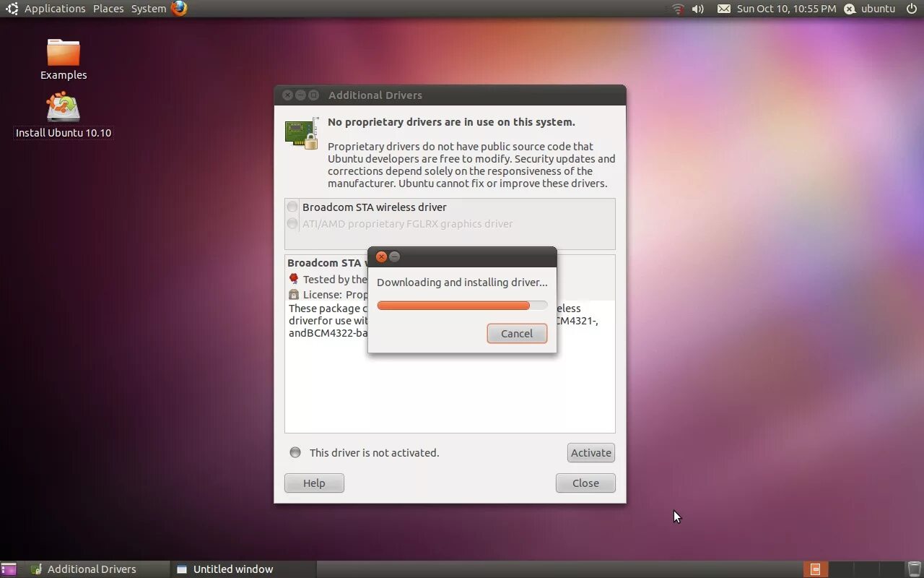Click the Additional Drivers title bar
Screen dimensions: 924x578
pyautogui.click(x=450, y=95)
